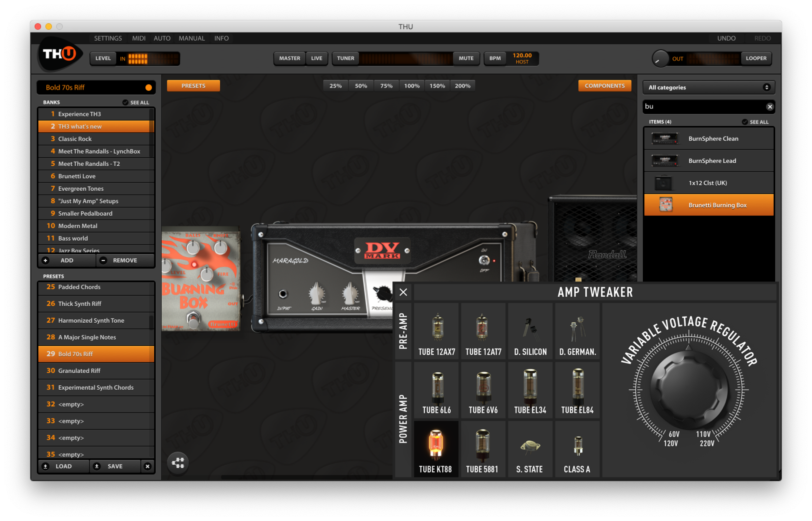Select the Brunetti Burning Box component
The image size is (812, 521).
pyautogui.click(x=709, y=205)
